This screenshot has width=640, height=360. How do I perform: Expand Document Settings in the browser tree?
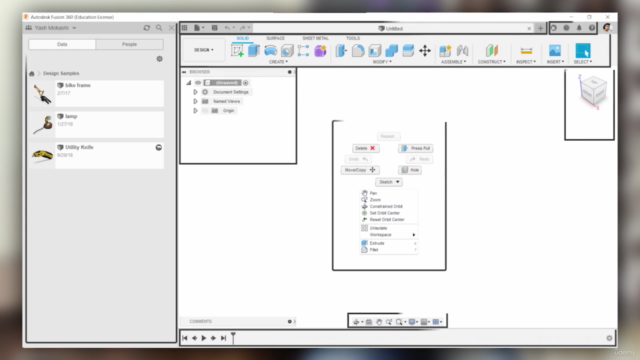point(196,92)
